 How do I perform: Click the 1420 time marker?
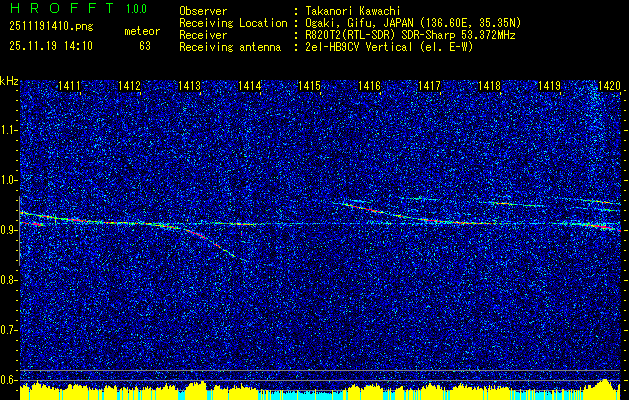point(609,86)
